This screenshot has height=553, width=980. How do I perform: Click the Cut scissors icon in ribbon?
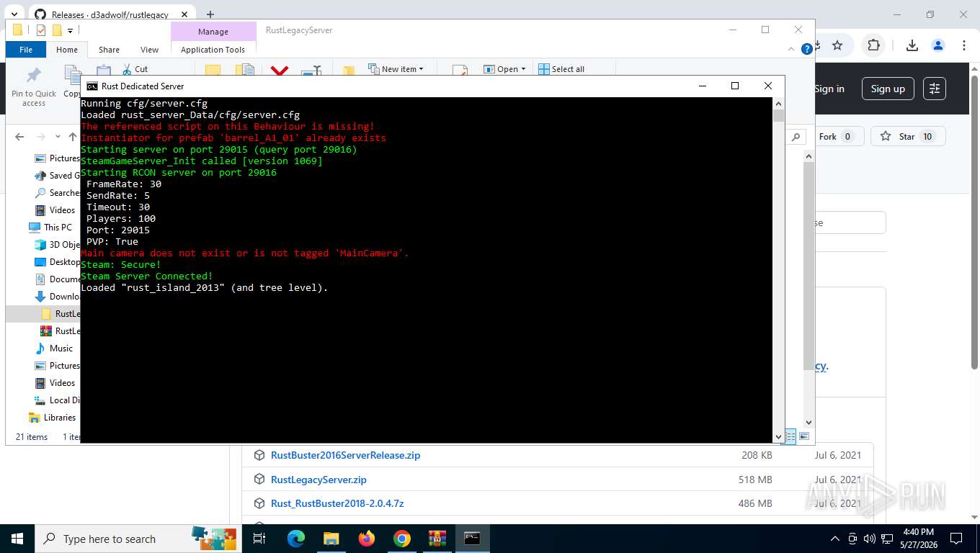point(126,69)
